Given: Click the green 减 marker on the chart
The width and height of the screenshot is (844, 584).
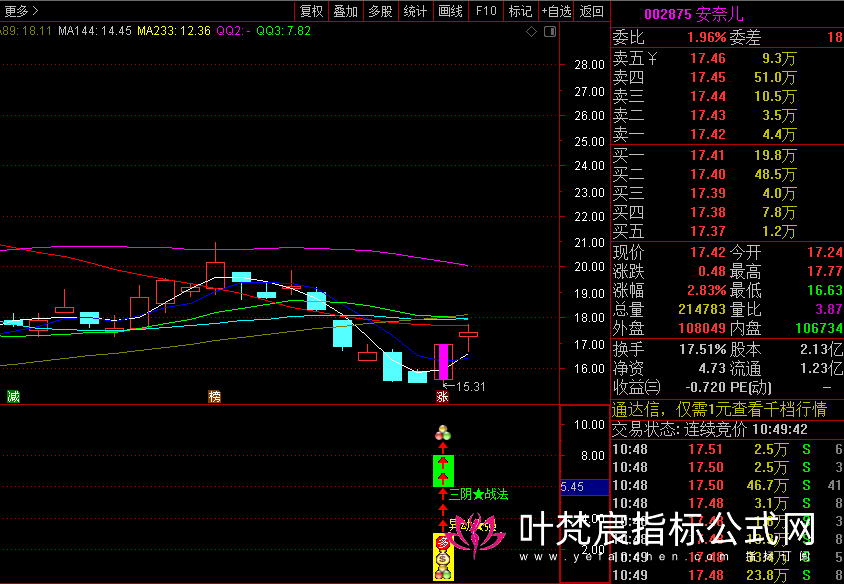Looking at the screenshot, I should (x=13, y=397).
